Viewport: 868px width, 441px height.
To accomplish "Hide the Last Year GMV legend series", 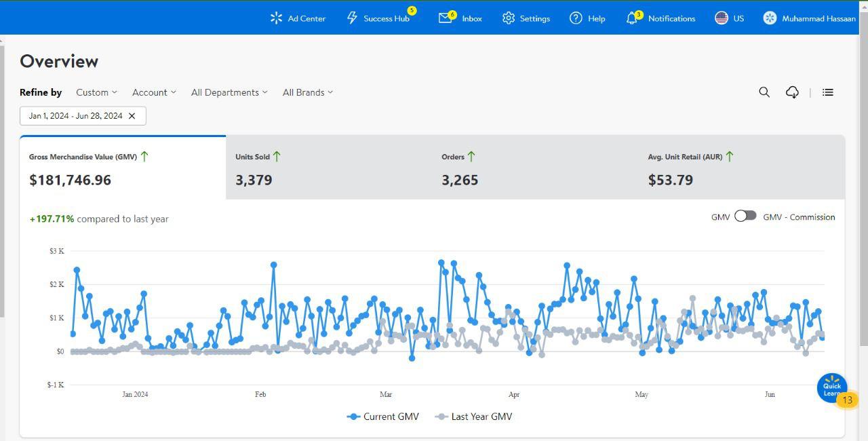I will pos(473,417).
